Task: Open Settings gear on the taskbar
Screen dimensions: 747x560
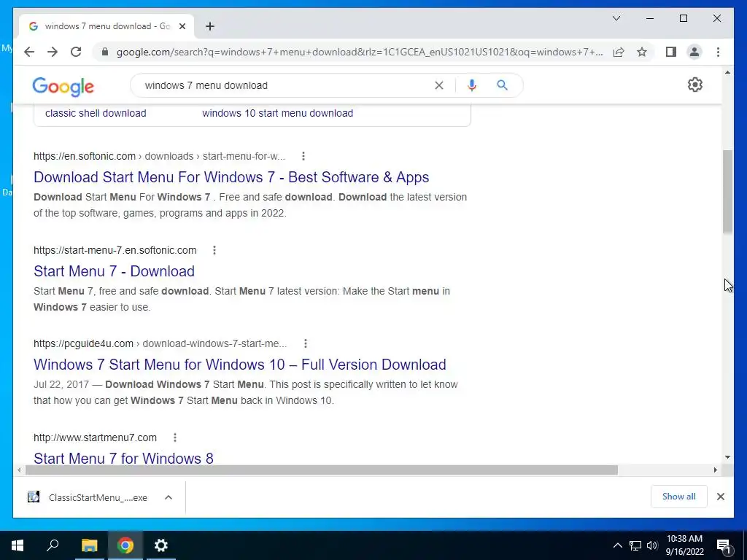Action: tap(161, 545)
